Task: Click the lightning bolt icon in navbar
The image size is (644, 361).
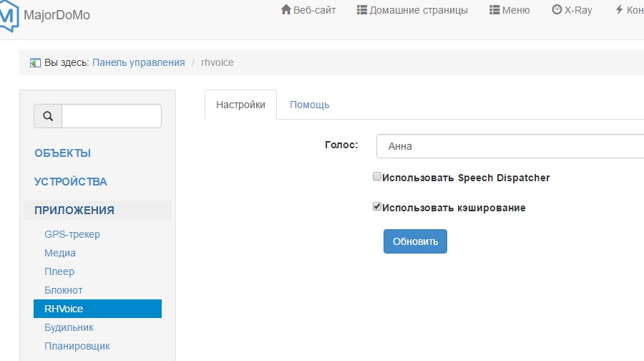Action: (618, 10)
